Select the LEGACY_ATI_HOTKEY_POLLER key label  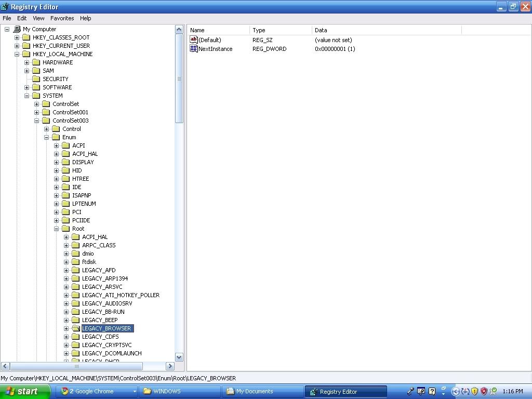121,295
